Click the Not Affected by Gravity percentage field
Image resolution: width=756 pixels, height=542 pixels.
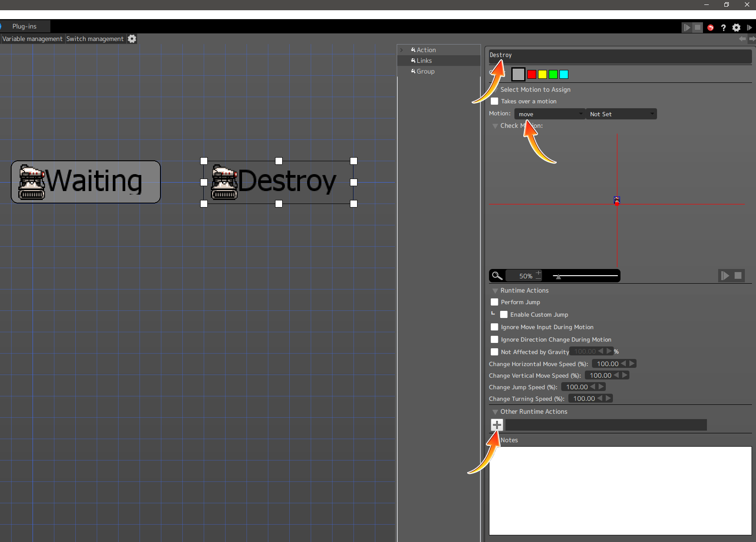tap(583, 351)
